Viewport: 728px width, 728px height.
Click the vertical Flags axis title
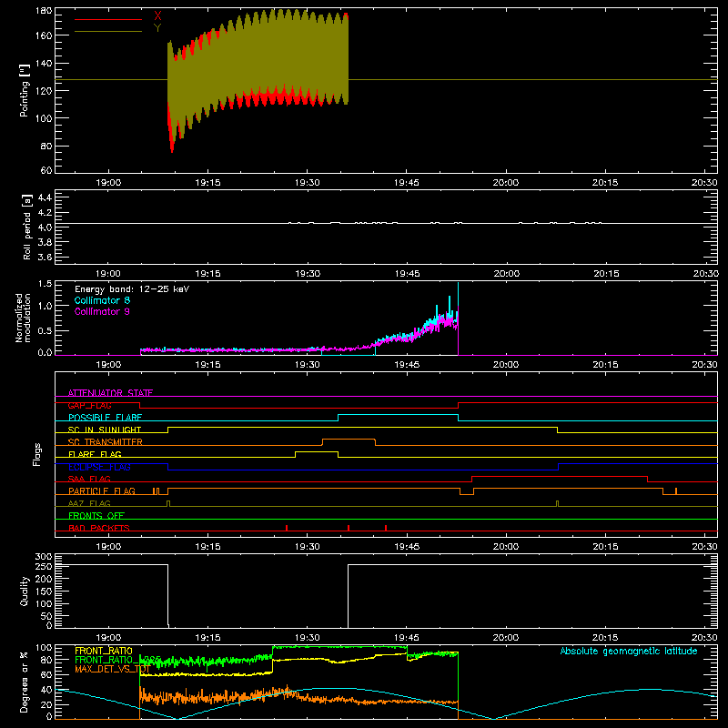(37, 454)
